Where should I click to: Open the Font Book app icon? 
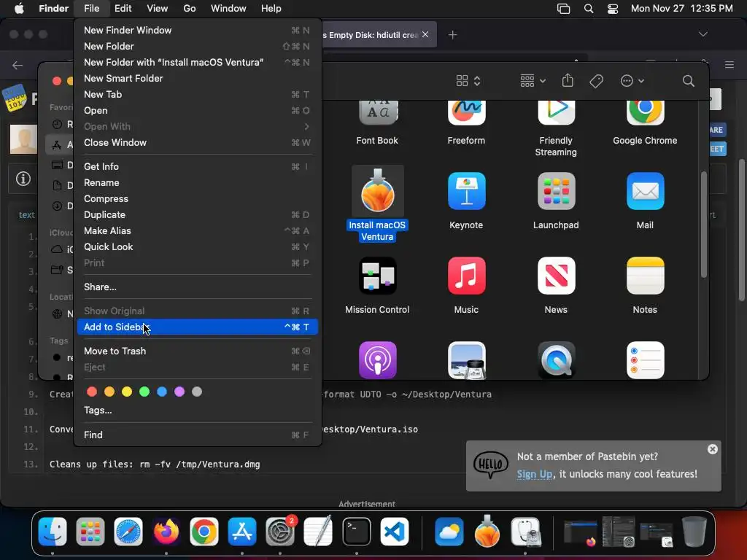(377, 113)
